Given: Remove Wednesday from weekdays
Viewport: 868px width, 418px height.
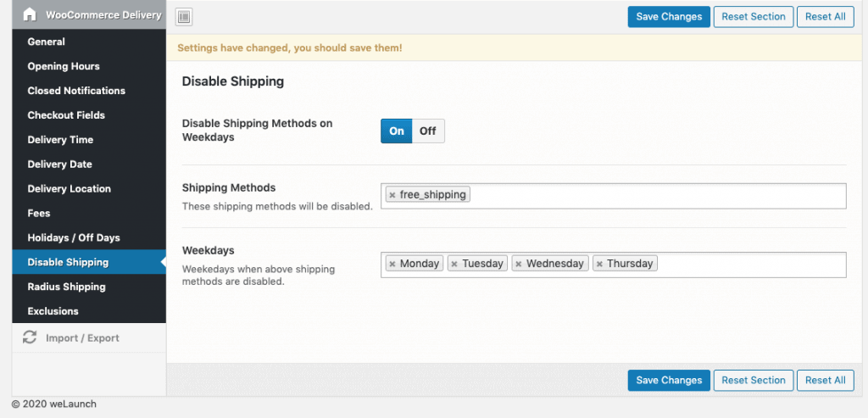Looking at the screenshot, I should 518,264.
